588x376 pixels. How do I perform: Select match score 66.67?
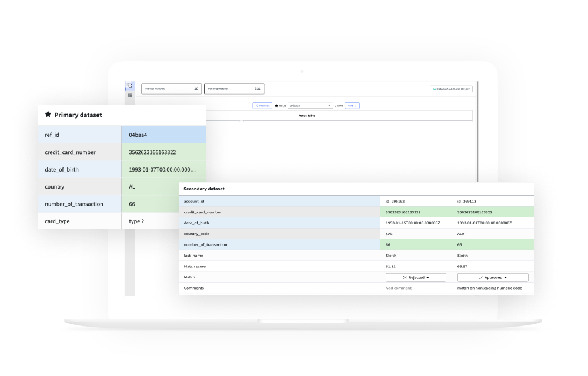462,266
